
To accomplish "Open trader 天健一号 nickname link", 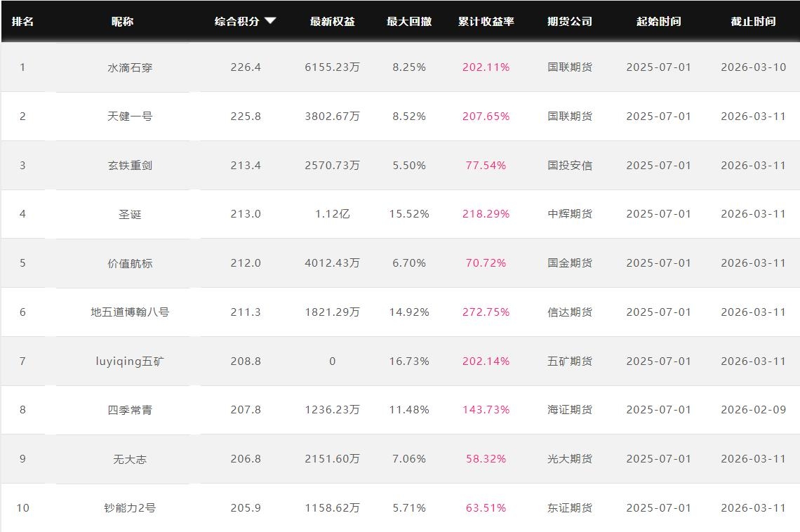I will 130,117.
